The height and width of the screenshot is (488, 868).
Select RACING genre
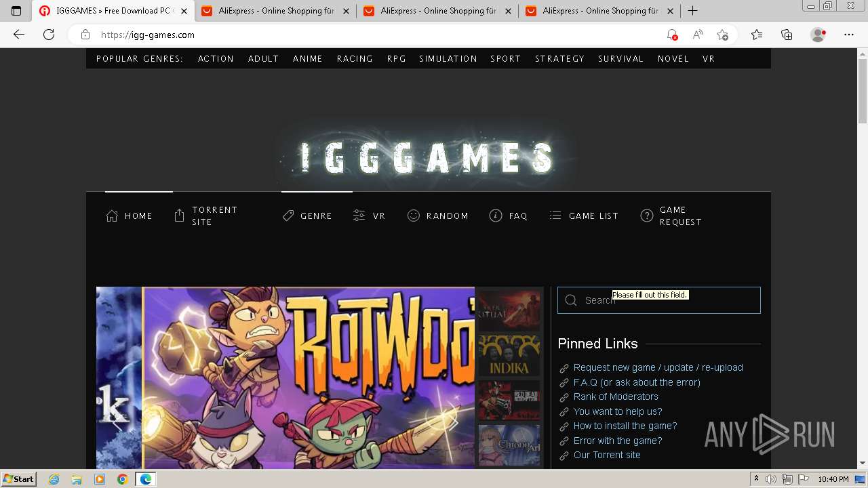355,59
